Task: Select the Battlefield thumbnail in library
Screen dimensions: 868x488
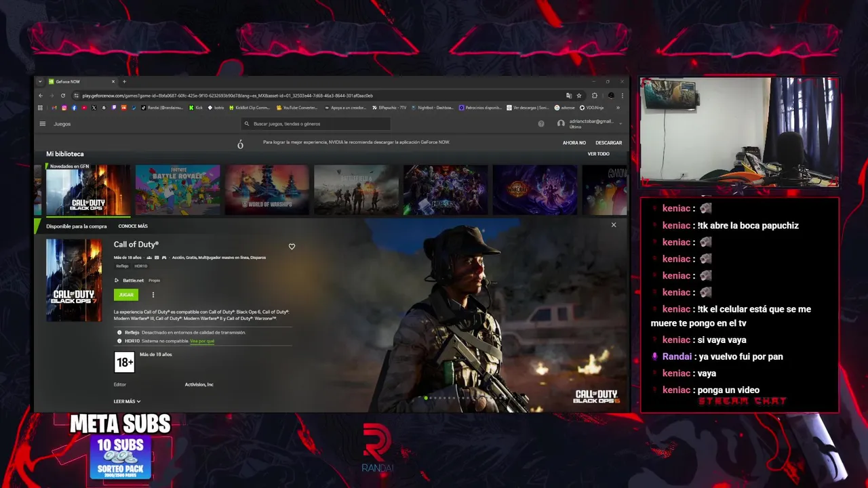Action: click(357, 190)
